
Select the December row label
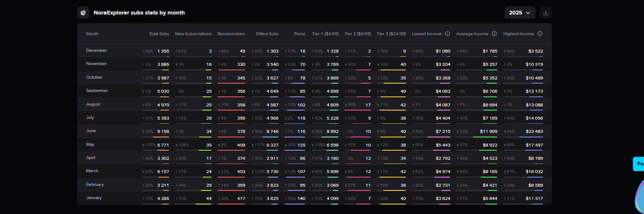[97, 50]
